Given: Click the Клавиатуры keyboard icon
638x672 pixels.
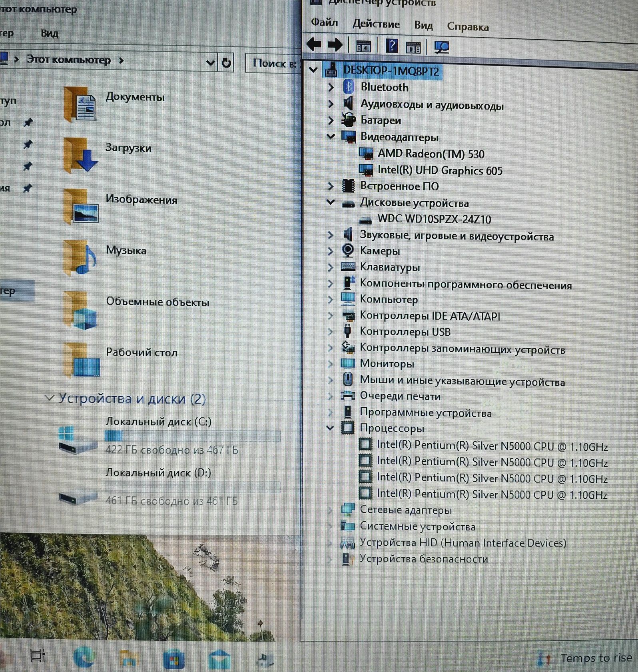Looking at the screenshot, I should (x=348, y=266).
